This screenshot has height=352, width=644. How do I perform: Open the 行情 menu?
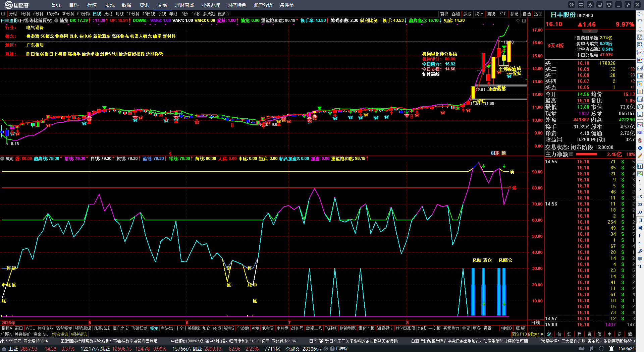click(x=92, y=5)
